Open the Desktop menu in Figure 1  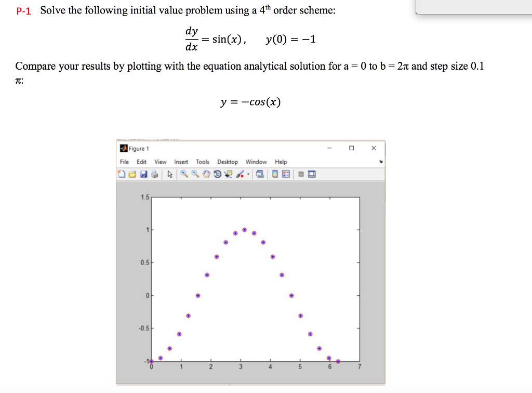(228, 162)
